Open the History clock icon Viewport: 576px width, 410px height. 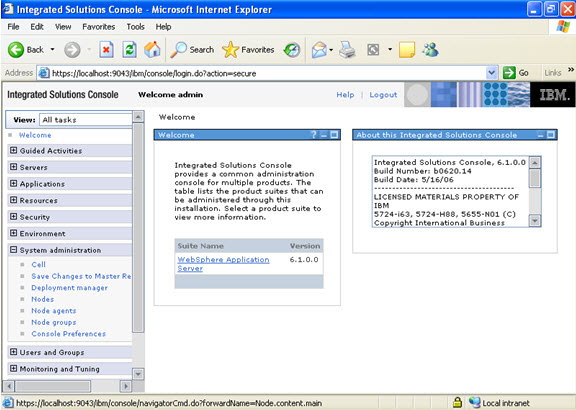[292, 50]
